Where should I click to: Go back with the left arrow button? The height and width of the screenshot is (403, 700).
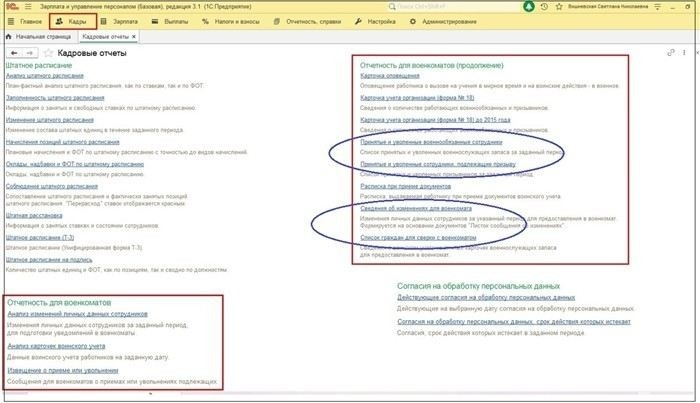[14, 53]
